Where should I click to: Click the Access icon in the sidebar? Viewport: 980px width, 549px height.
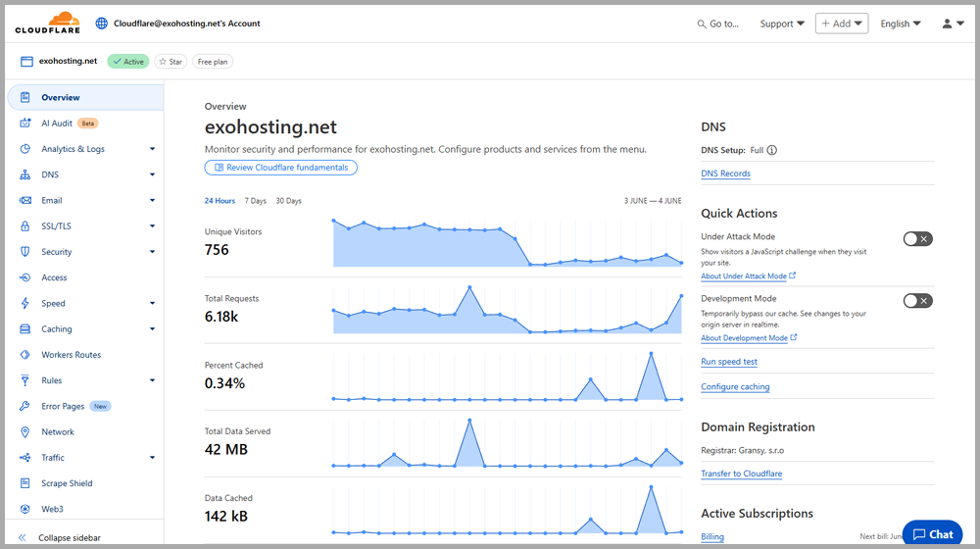pyautogui.click(x=25, y=277)
